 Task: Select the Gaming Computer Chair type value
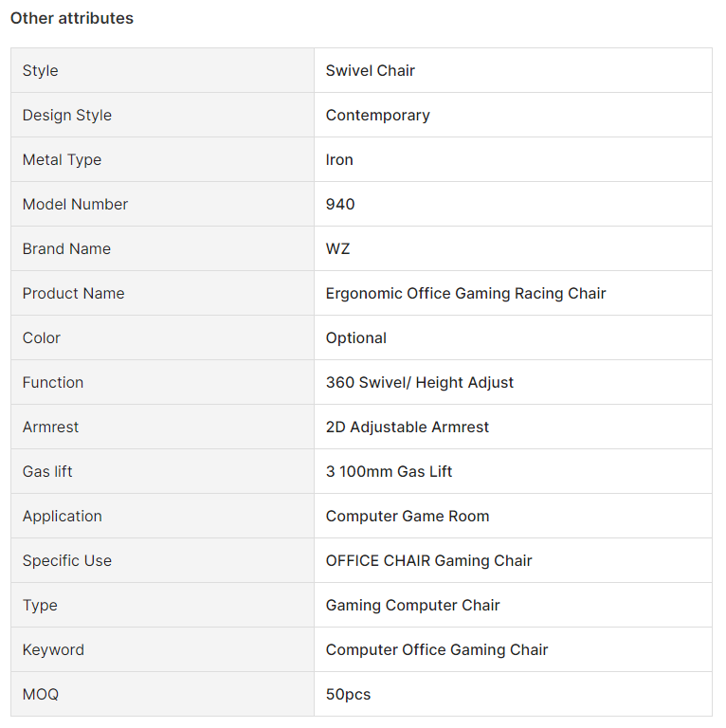pyautogui.click(x=412, y=606)
